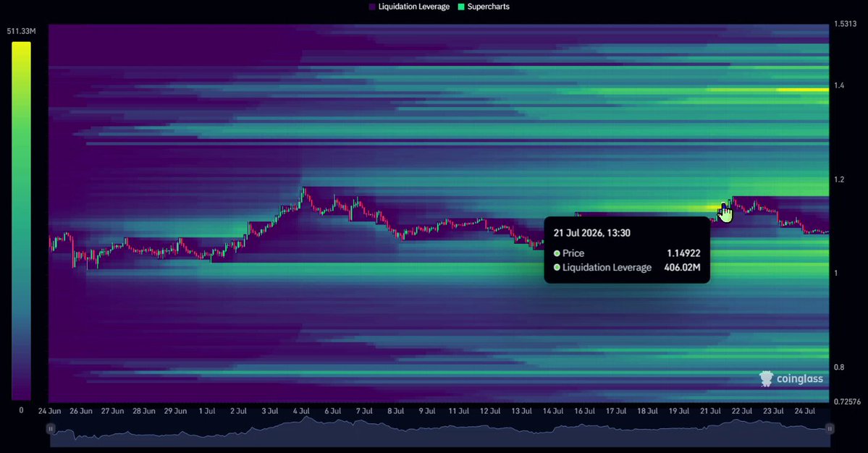The height and width of the screenshot is (453, 868).
Task: Click the 3 Jul date label
Action: tap(269, 411)
